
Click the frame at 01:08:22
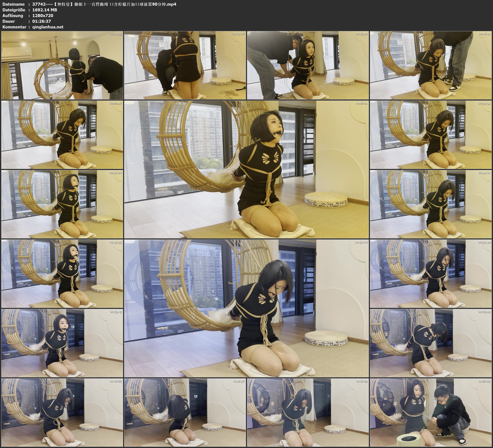tap(62, 412)
